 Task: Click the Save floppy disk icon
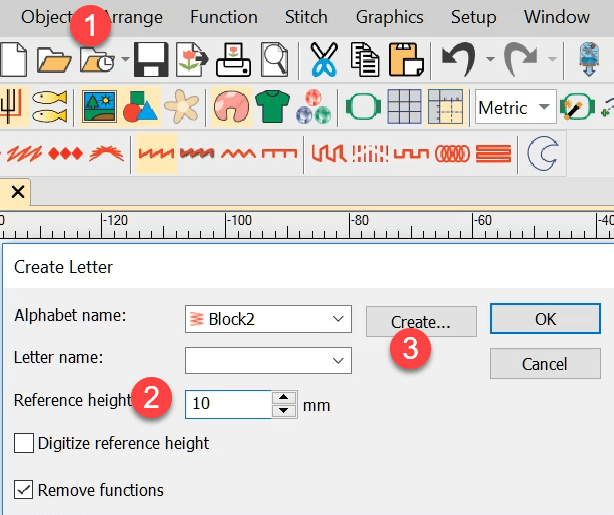coord(150,60)
